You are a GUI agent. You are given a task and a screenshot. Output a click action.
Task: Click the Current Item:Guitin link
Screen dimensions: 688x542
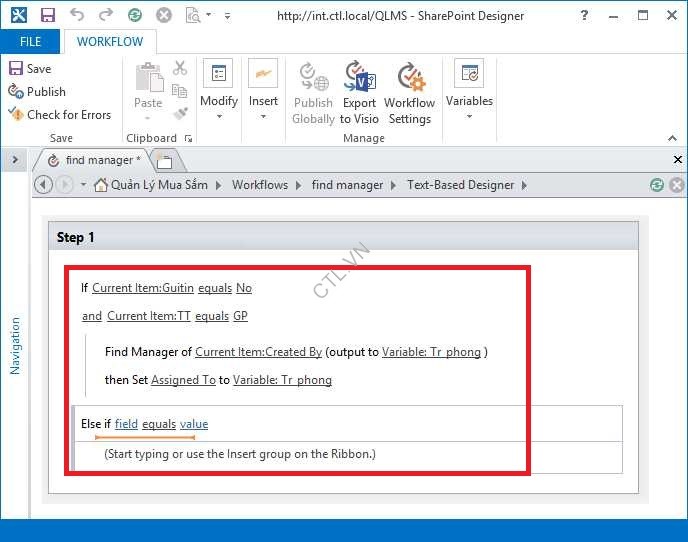coord(143,288)
